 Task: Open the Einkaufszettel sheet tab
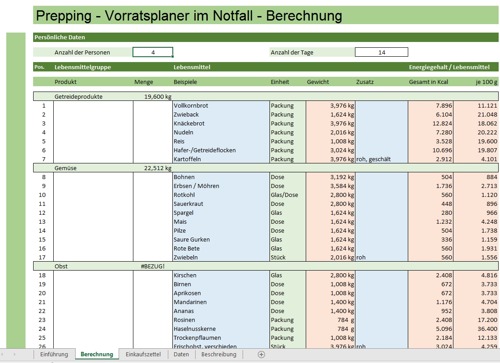pyautogui.click(x=143, y=354)
